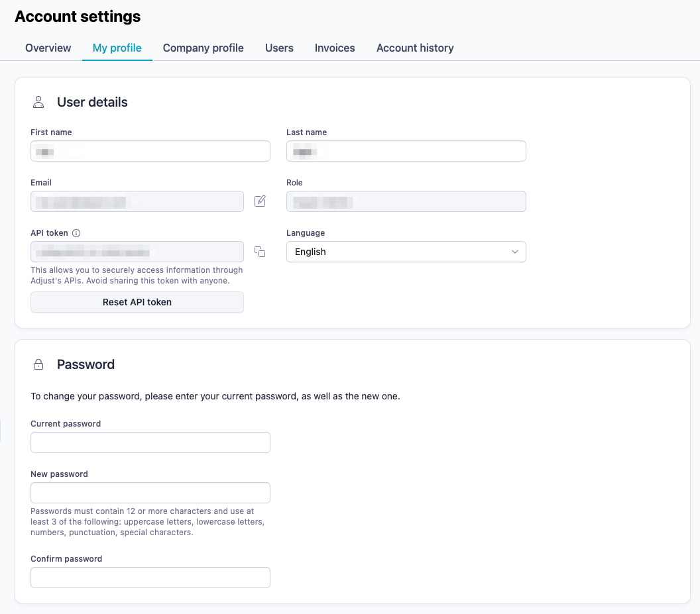Click the Current password field
Viewport: 700px width, 614px height.
(150, 442)
